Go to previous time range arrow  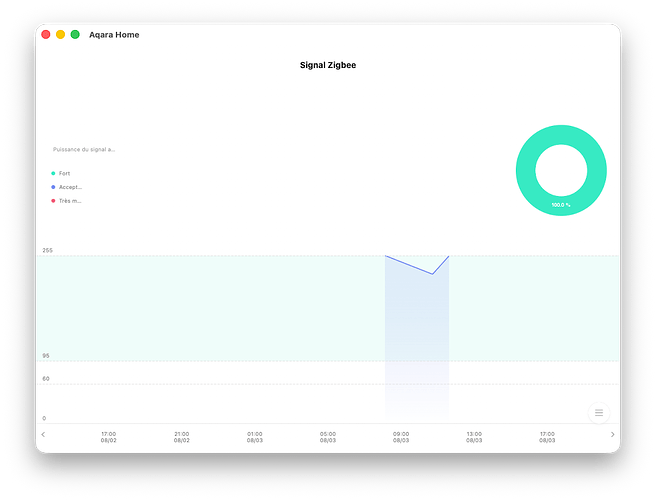click(43, 434)
